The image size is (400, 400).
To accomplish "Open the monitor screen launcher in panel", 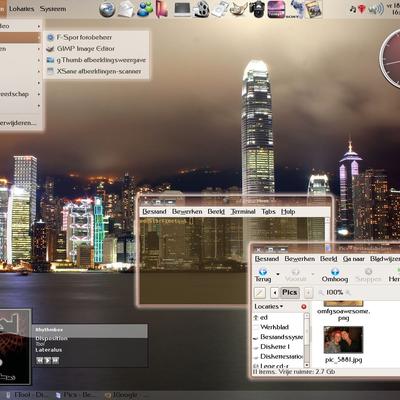I will point(182,9).
